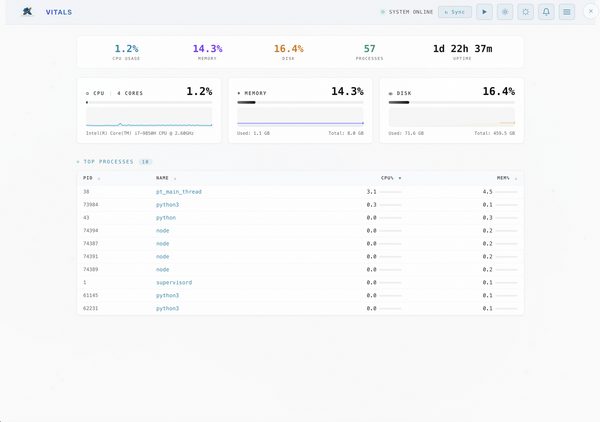
Task: Click the Disk card icon next to DISK label
Action: coord(391,93)
